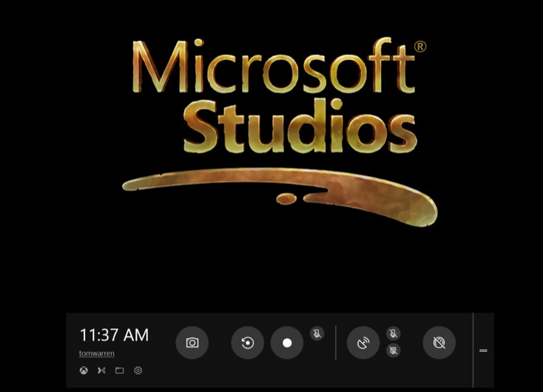Toggle microphone while recording
This screenshot has height=392, width=543.
[317, 334]
